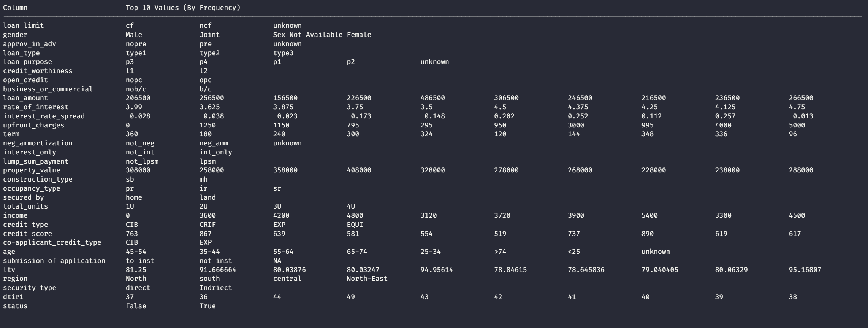Click 'unknown' in neg_ammortization row

287,143
